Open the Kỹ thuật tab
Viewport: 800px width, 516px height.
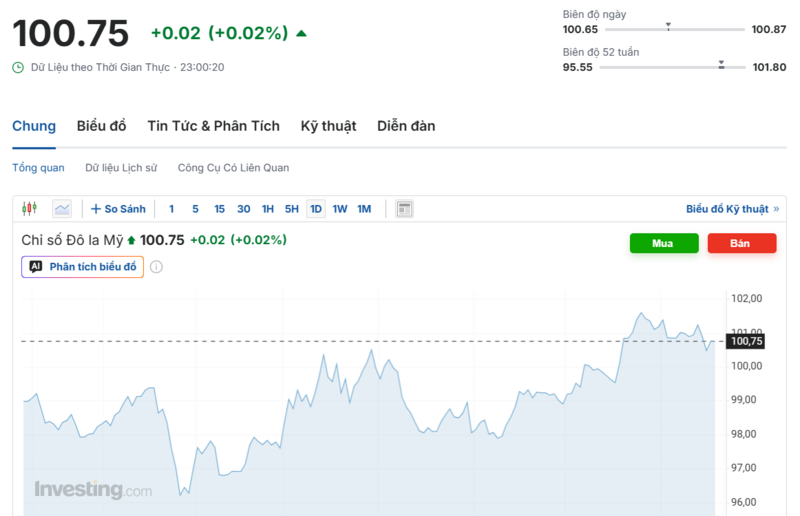click(329, 126)
